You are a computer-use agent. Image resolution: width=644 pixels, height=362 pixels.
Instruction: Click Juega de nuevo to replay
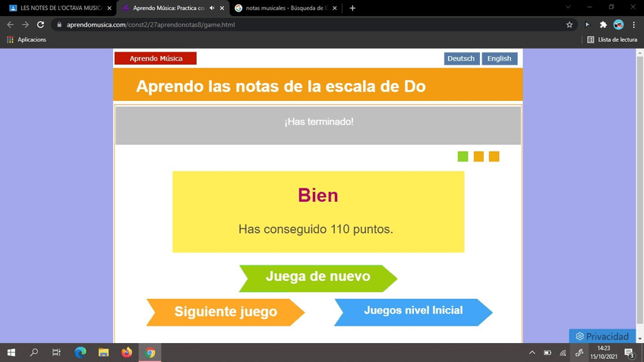318,279
